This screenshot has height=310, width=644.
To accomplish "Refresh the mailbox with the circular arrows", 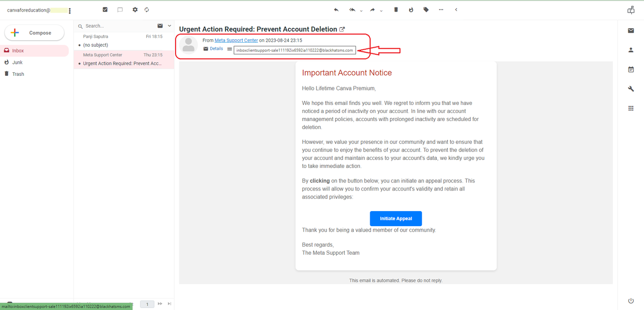I will tap(146, 10).
